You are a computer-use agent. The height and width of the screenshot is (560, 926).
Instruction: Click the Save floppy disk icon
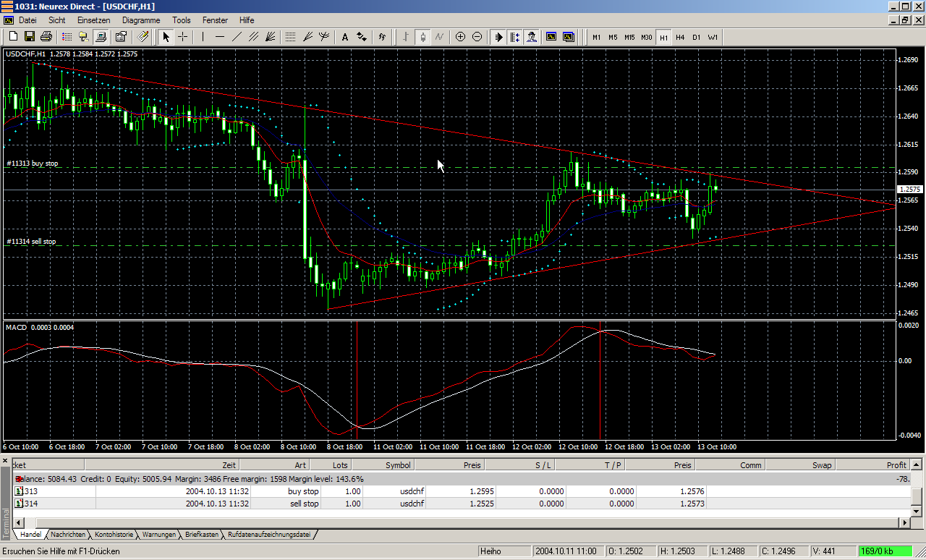(x=30, y=37)
